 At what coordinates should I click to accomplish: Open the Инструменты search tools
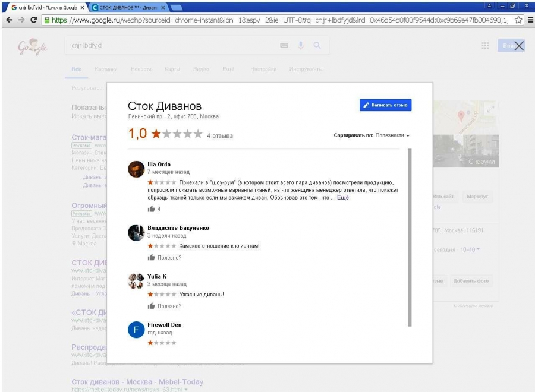click(306, 69)
